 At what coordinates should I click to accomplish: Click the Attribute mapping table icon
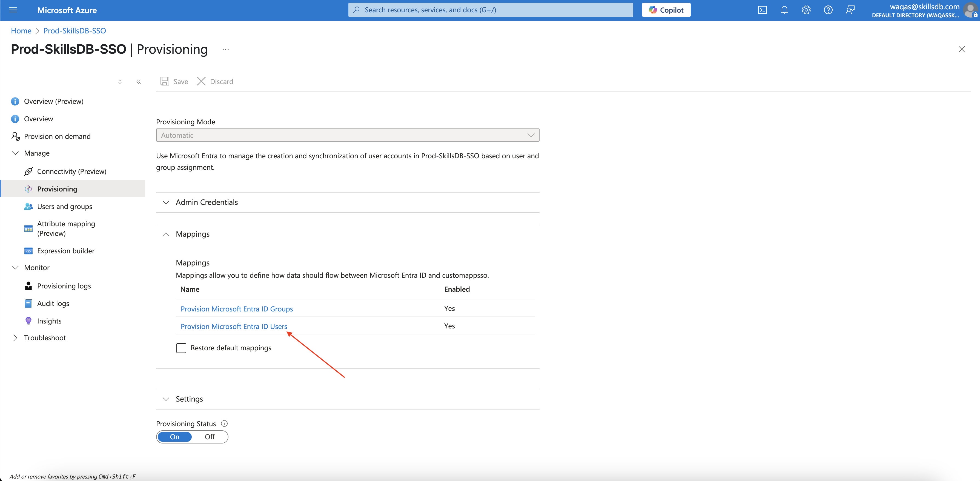click(28, 229)
